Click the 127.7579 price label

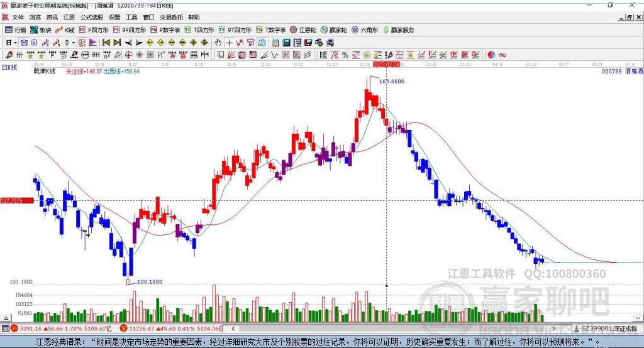(x=17, y=200)
